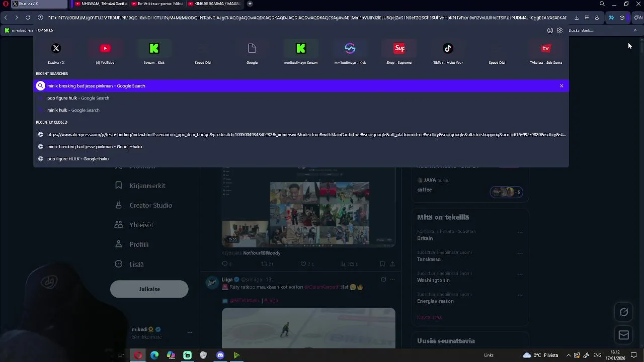Open more options dots on Liiga post
The height and width of the screenshot is (362, 644).
(392, 280)
